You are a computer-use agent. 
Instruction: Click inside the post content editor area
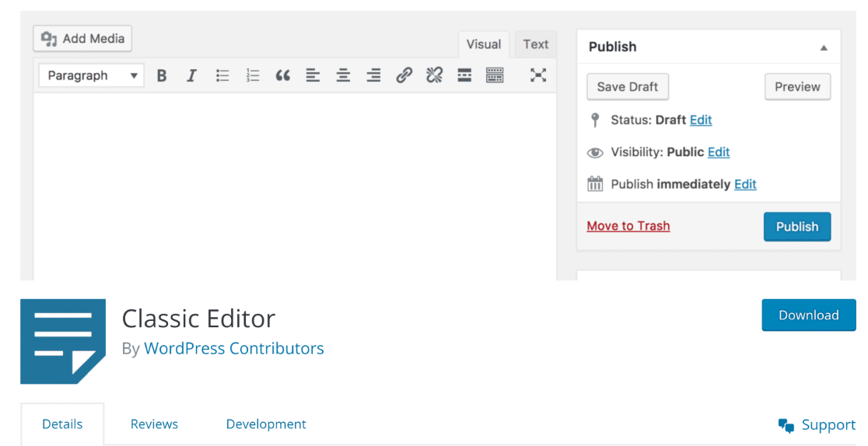pyautogui.click(x=295, y=186)
